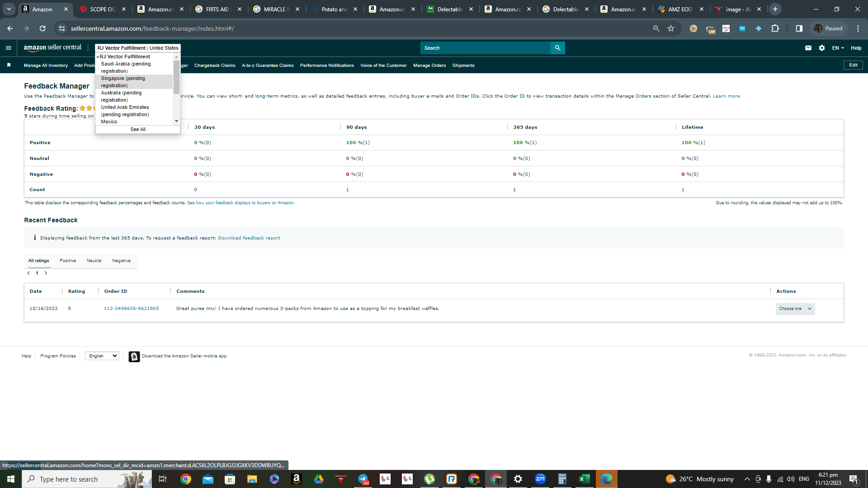Open Google Drive from taskbar
Screen dimensions: 868x488
[319, 479]
